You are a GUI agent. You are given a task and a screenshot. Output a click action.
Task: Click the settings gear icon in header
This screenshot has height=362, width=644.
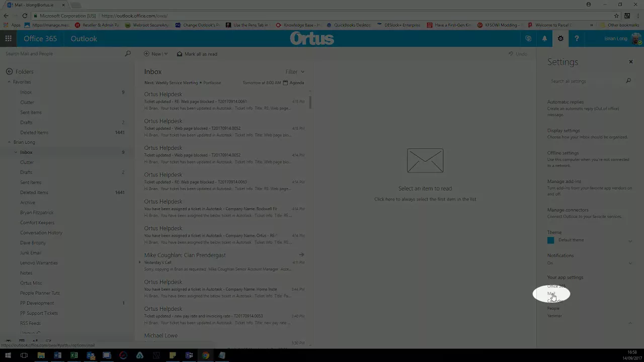[x=560, y=39]
